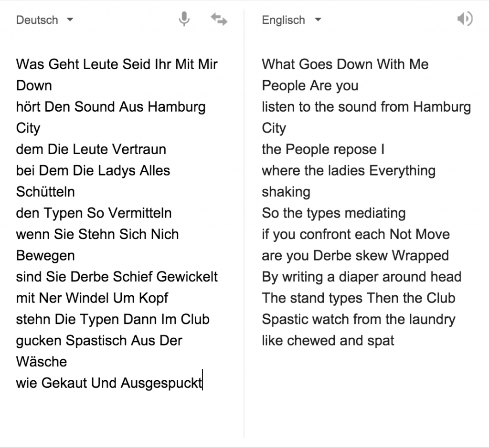Click translated line 'So the types mediating'
Image resolution: width=489 pixels, height=448 pixels.
click(334, 213)
